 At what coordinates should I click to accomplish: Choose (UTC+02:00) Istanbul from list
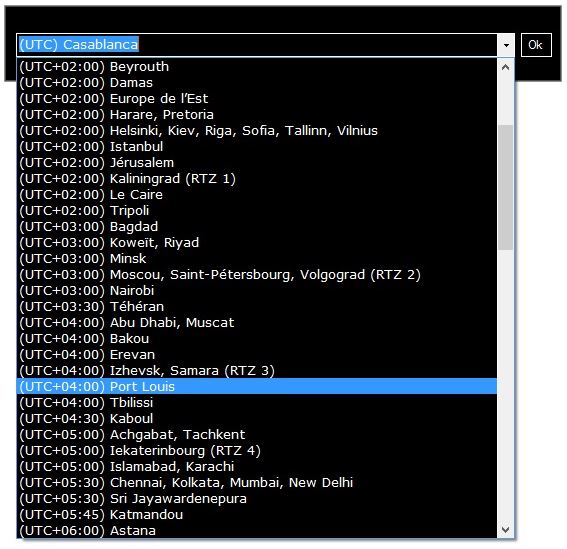[x=257, y=146]
